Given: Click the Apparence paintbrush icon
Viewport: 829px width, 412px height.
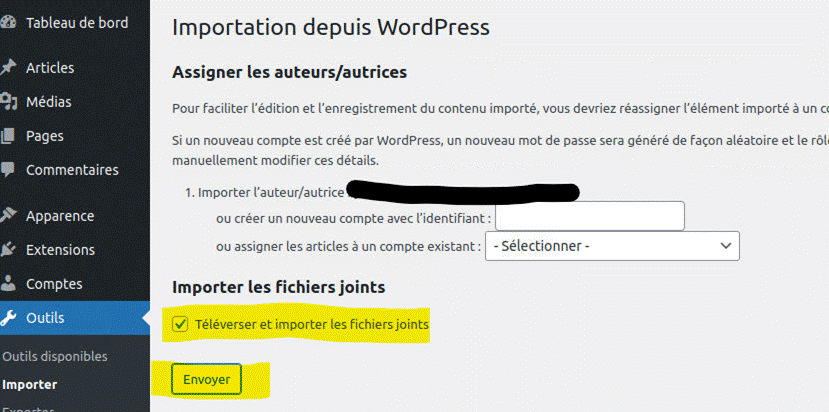Looking at the screenshot, I should tap(7, 216).
